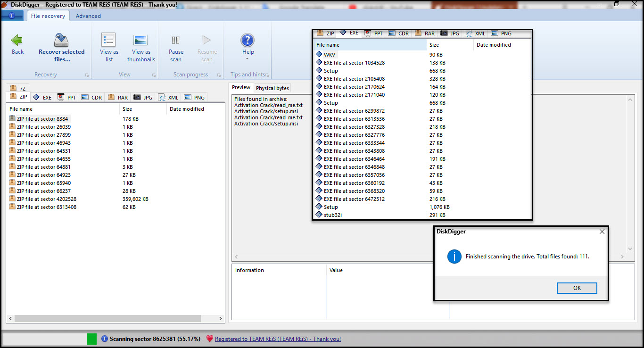The height and width of the screenshot is (348, 644).
Task: Select the ZIP tab in main file list
Action: click(19, 97)
